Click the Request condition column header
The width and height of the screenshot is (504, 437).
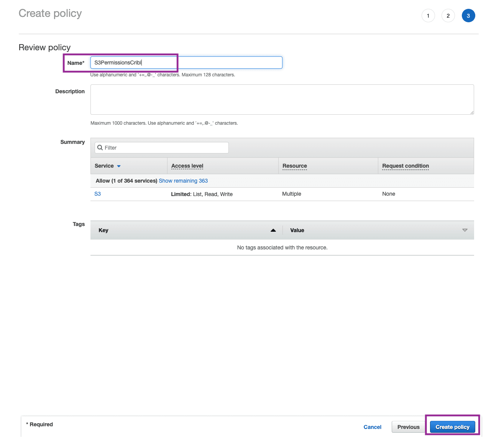pyautogui.click(x=405, y=166)
